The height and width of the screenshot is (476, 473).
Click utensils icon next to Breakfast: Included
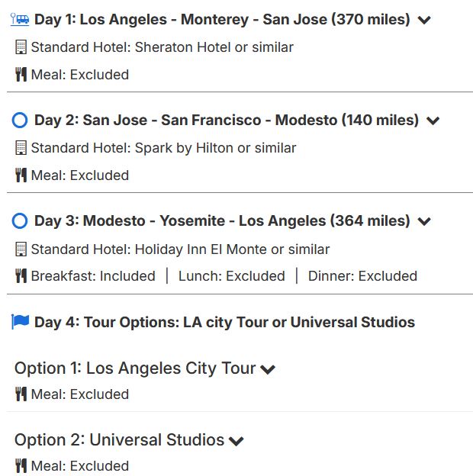click(x=21, y=276)
